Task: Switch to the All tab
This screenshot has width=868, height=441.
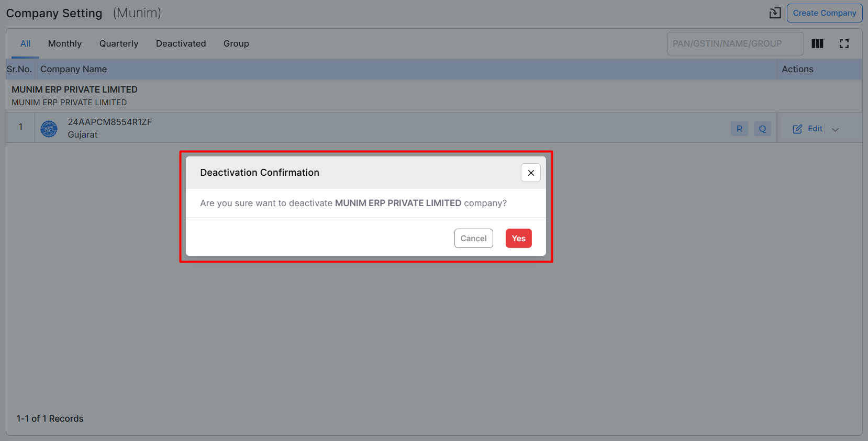Action: coord(25,44)
